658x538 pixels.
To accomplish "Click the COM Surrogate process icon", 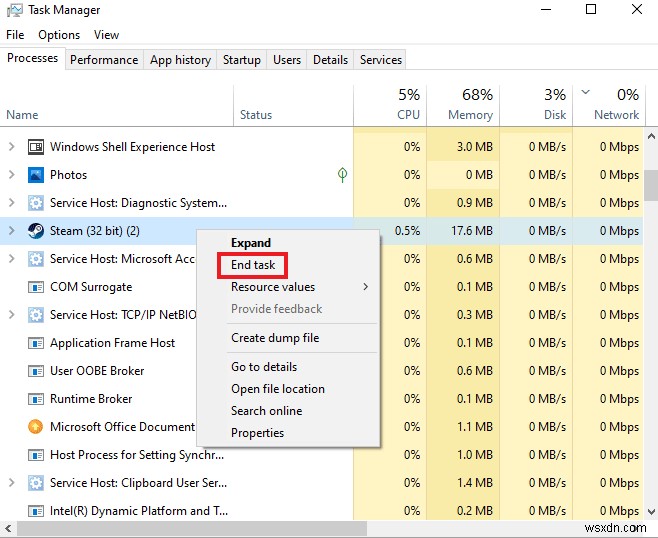I will pyautogui.click(x=35, y=287).
